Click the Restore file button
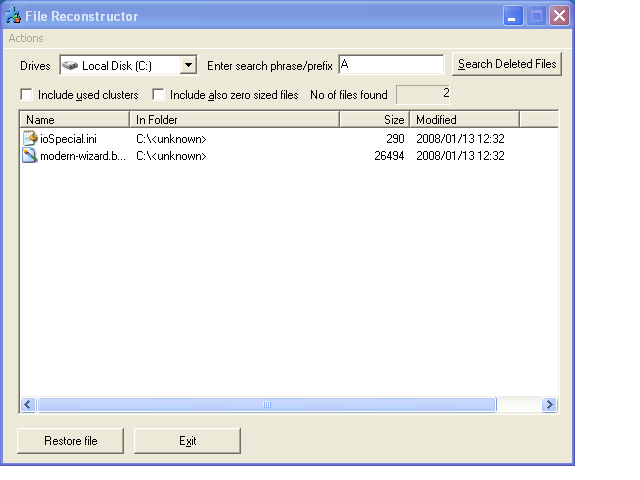Viewport: 640px width, 480px height. click(x=71, y=441)
